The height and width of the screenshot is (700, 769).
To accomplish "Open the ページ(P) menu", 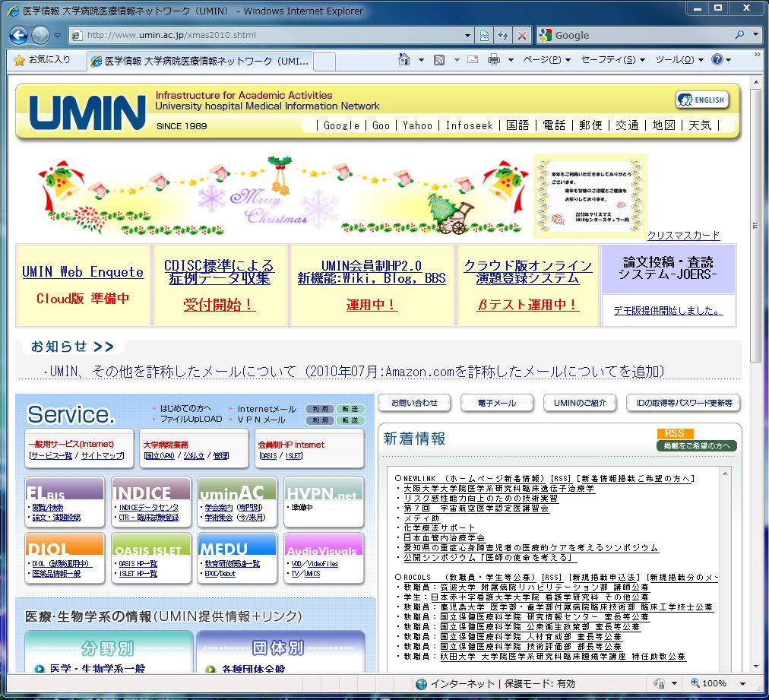I will click(x=546, y=60).
